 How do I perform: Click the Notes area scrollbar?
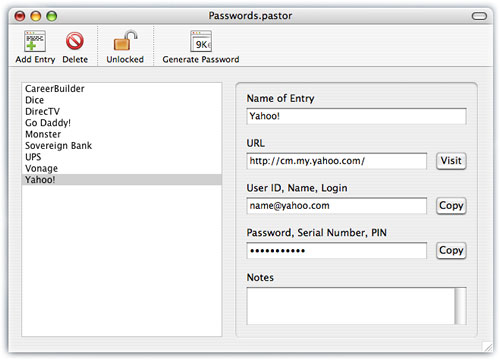click(460, 306)
